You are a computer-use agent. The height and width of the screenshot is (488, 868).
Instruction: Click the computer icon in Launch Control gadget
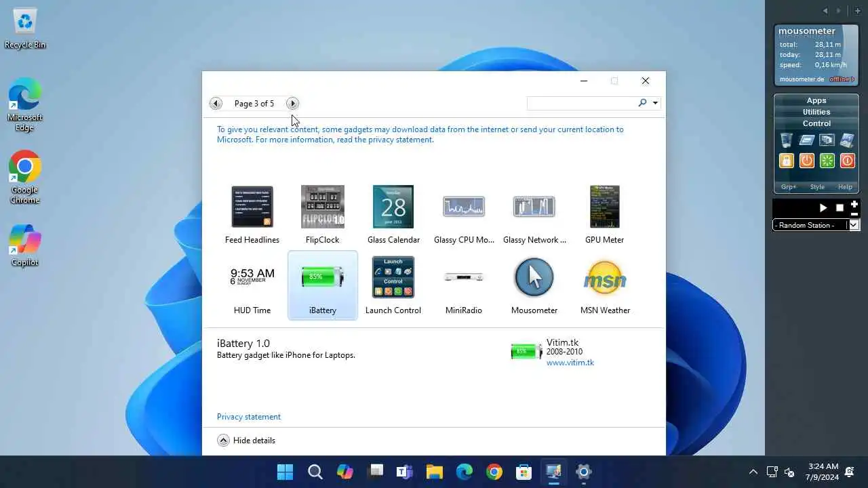(x=847, y=140)
